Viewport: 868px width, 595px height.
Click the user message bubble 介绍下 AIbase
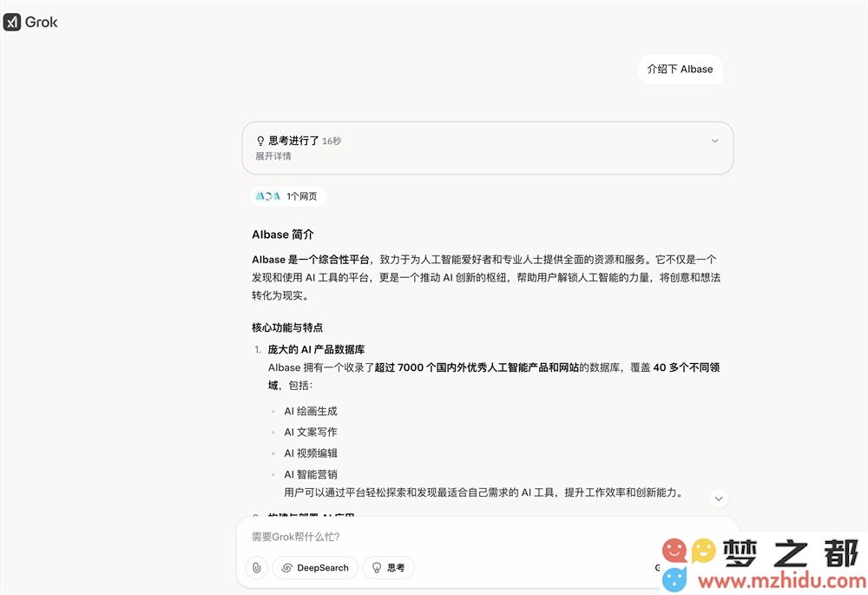coord(680,69)
